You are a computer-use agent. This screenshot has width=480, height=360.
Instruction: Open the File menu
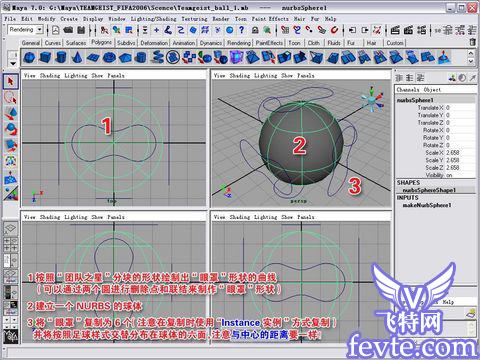pos(10,19)
